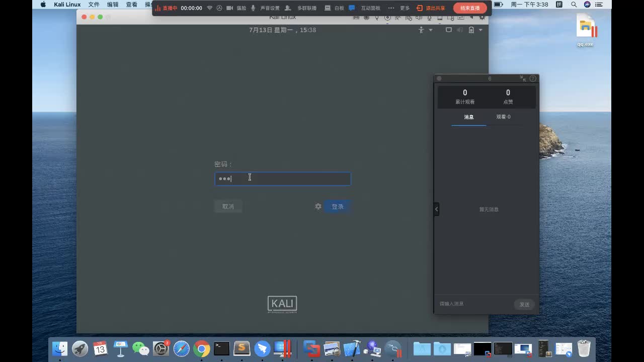This screenshot has height=362, width=644.
Task: Focus the 密码 password input field
Action: click(283, 178)
